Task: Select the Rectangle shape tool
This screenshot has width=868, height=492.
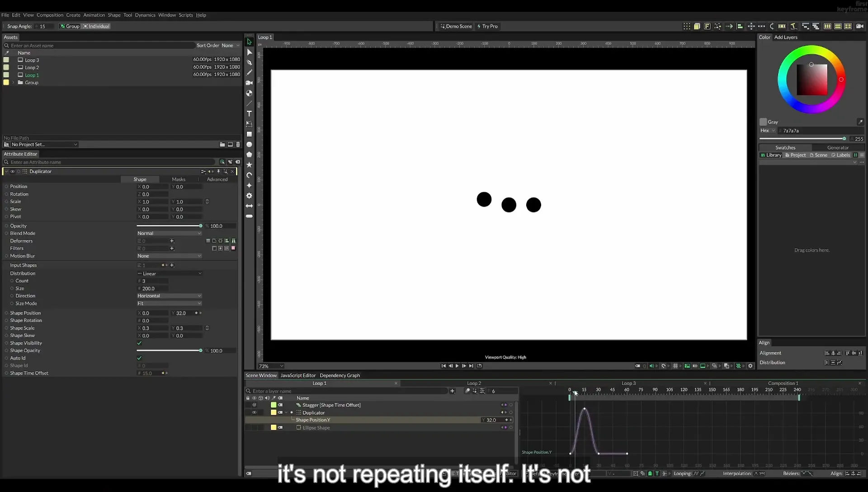Action: tap(249, 134)
